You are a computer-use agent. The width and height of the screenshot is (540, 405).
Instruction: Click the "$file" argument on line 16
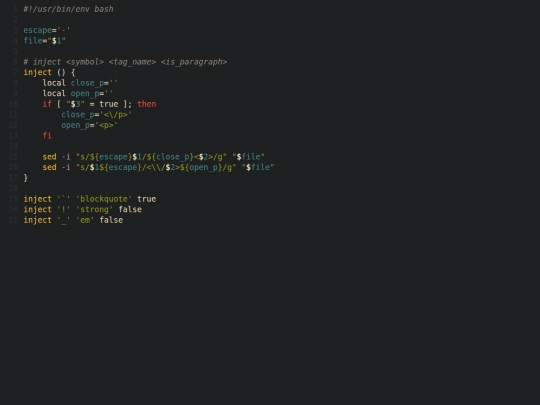(258, 167)
